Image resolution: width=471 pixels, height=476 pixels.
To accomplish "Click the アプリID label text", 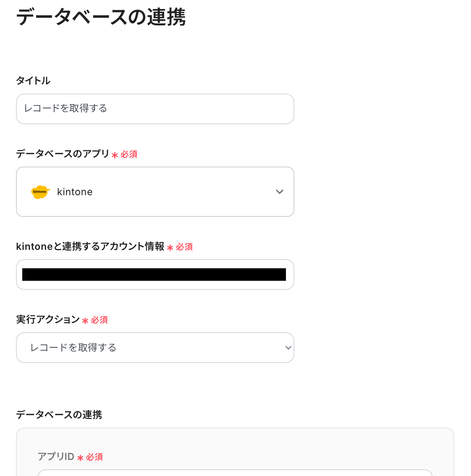I will [x=56, y=457].
